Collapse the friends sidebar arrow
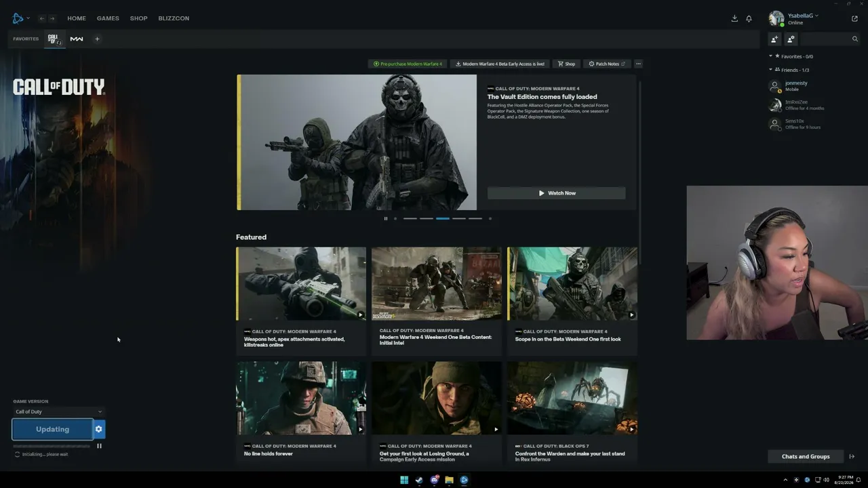 pyautogui.click(x=852, y=456)
